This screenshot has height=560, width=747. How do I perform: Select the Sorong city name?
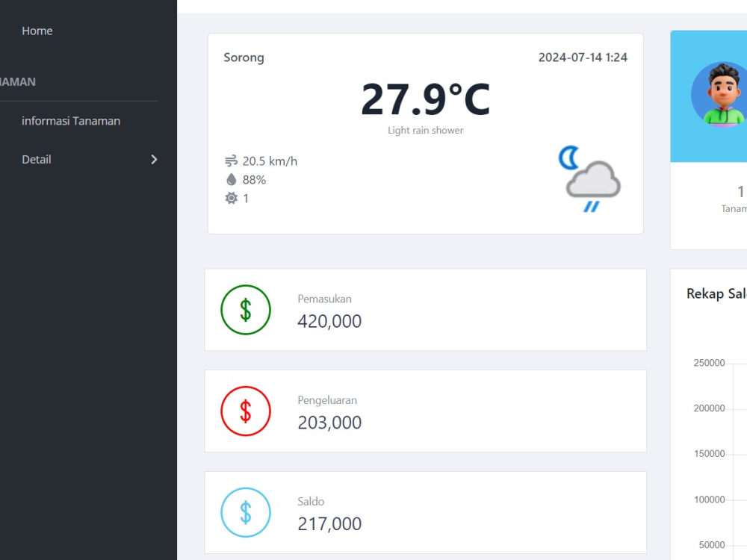(244, 57)
